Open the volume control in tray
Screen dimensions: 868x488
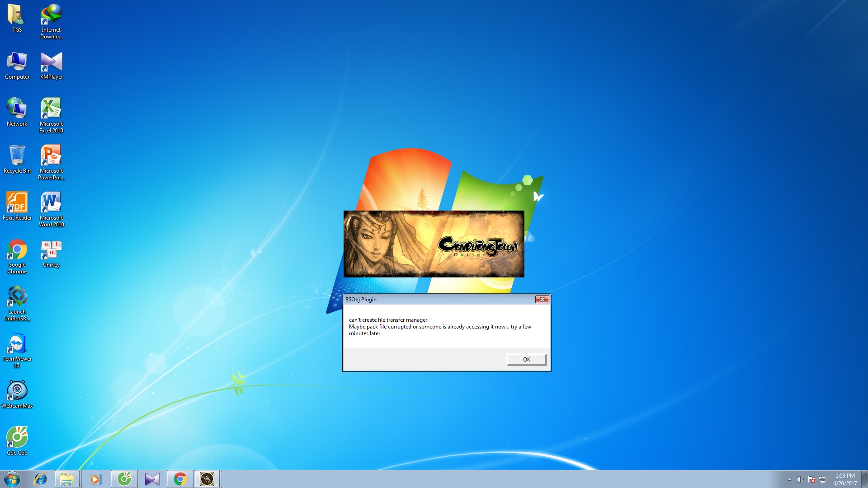click(800, 479)
